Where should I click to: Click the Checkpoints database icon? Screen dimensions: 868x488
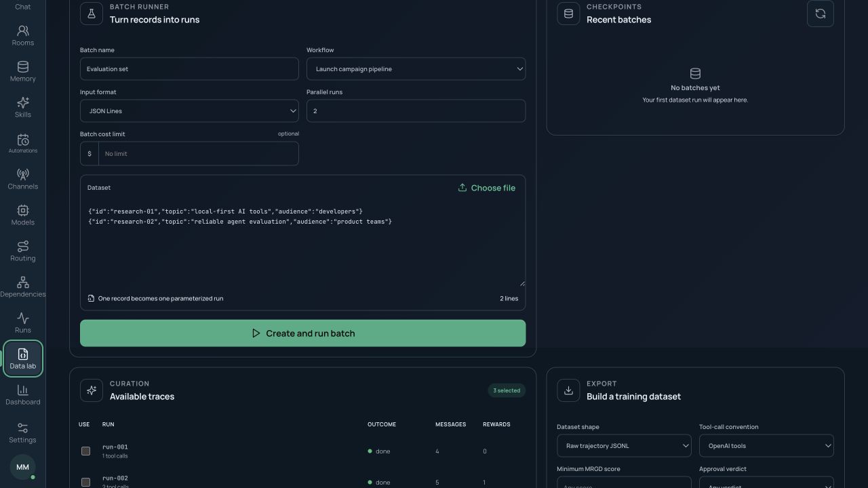[568, 14]
